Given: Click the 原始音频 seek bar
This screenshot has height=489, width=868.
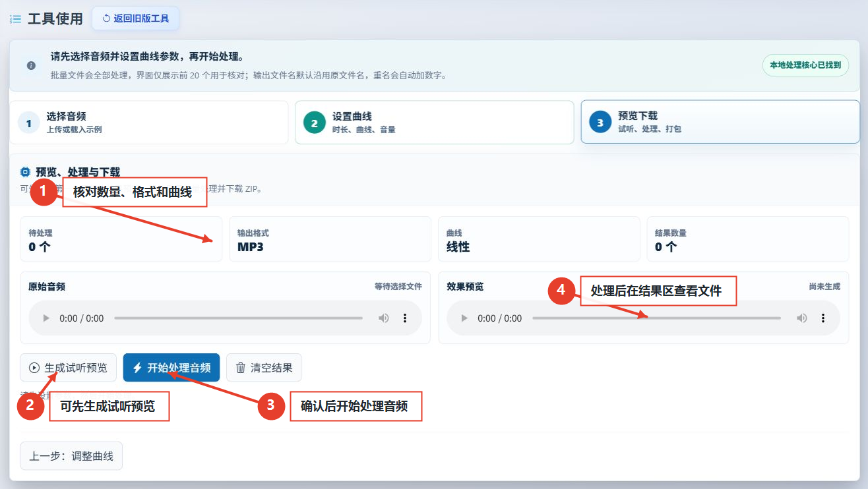Looking at the screenshot, I should pos(238,318).
